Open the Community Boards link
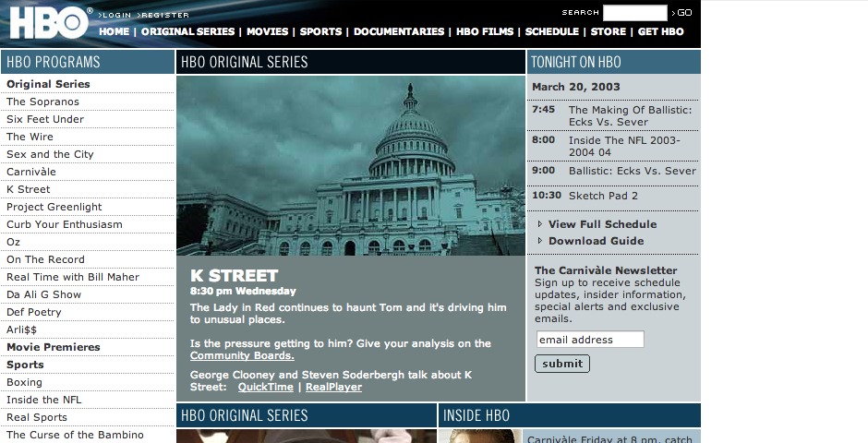The image size is (868, 443). 242,355
